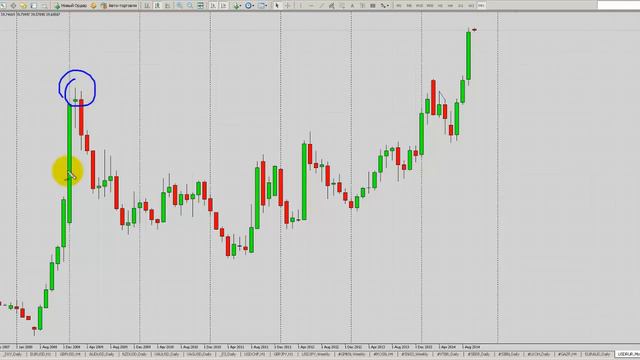This screenshot has width=640, height=360.
Task: Toggle the Auto Trading button
Action: pos(119,6)
